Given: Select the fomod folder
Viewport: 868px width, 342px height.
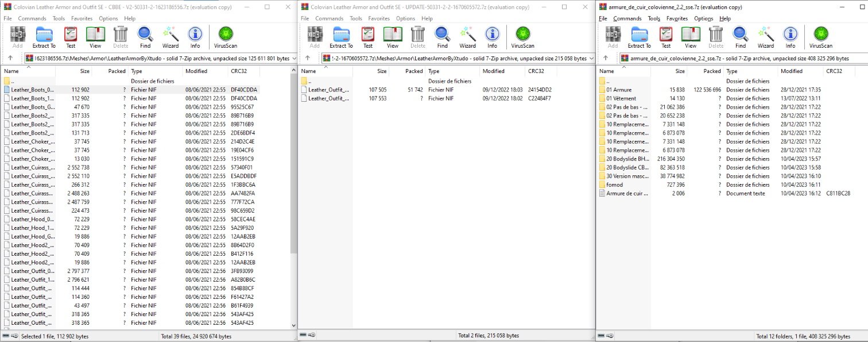Looking at the screenshot, I should 614,185.
